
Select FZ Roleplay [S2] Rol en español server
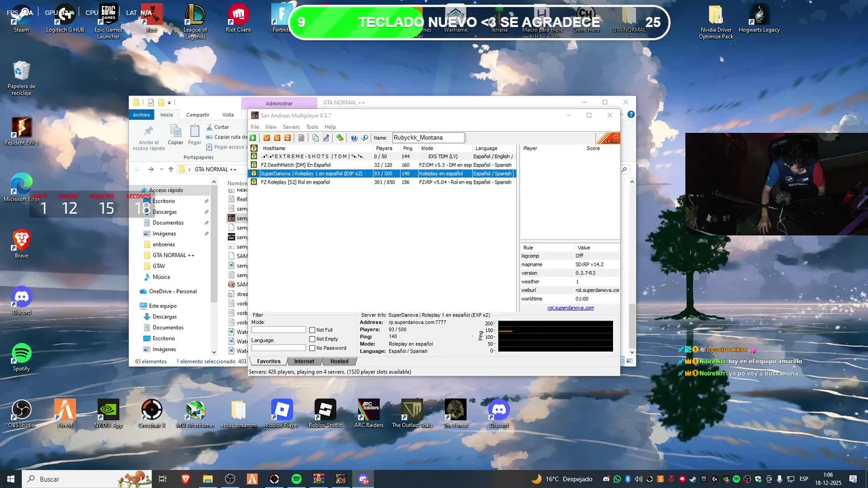coord(382,182)
